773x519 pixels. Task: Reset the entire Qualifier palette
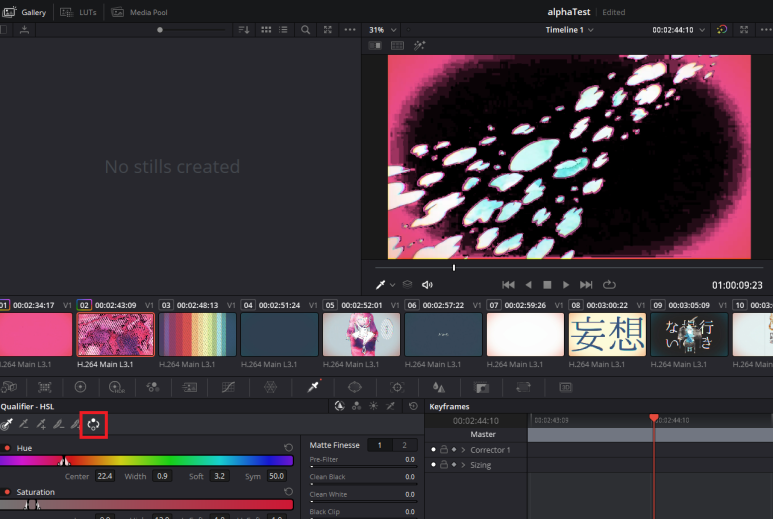414,406
